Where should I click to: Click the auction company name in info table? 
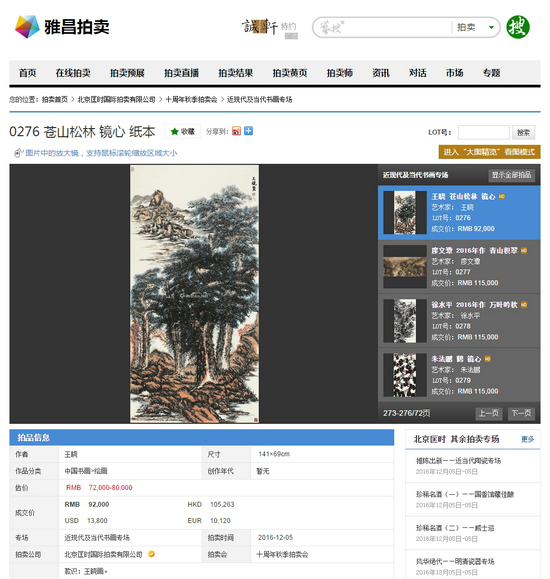pyautogui.click(x=103, y=554)
